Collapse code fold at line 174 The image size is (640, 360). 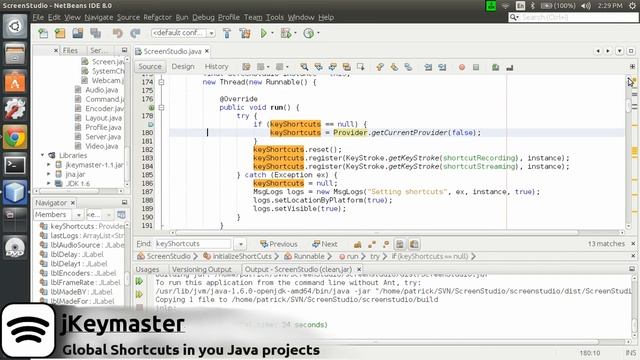point(161,82)
